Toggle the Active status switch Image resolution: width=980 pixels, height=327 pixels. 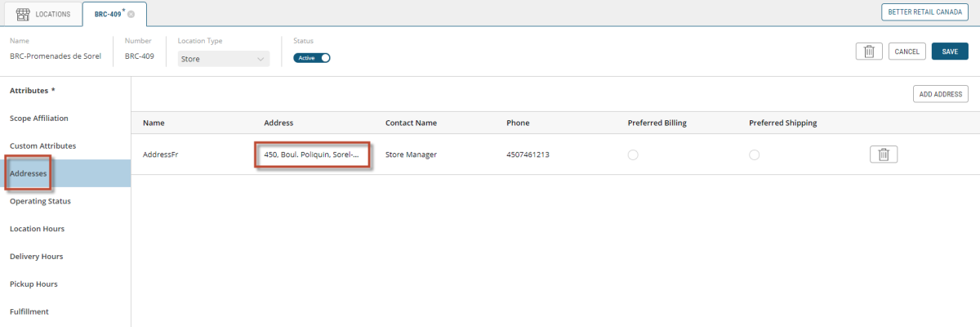click(312, 58)
